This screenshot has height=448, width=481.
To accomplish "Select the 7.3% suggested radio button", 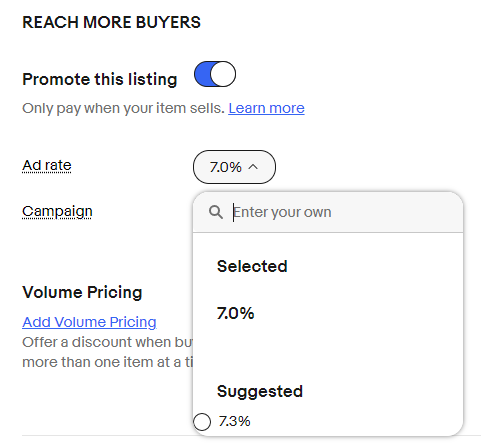I will pyautogui.click(x=202, y=422).
